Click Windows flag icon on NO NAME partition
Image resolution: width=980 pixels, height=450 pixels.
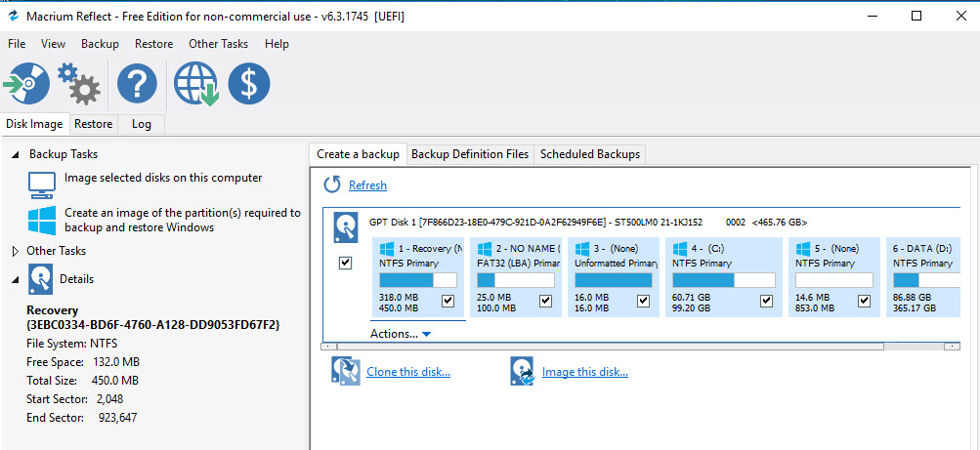point(485,248)
